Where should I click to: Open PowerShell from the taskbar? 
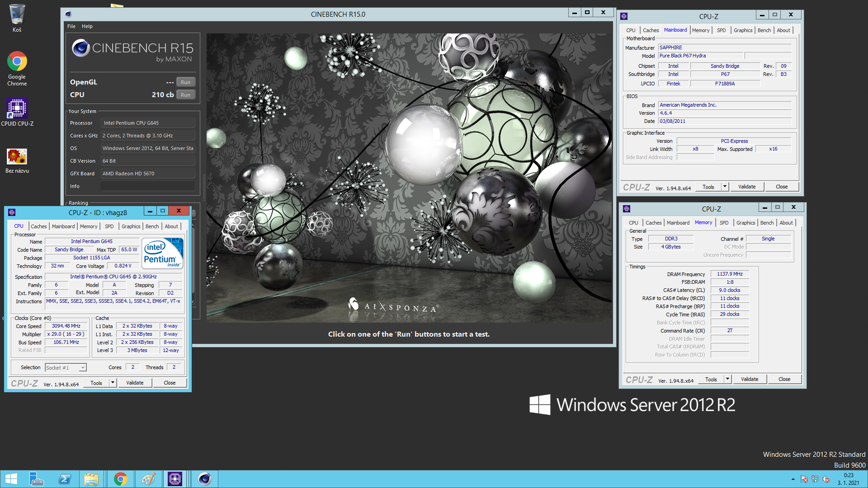[x=64, y=479]
